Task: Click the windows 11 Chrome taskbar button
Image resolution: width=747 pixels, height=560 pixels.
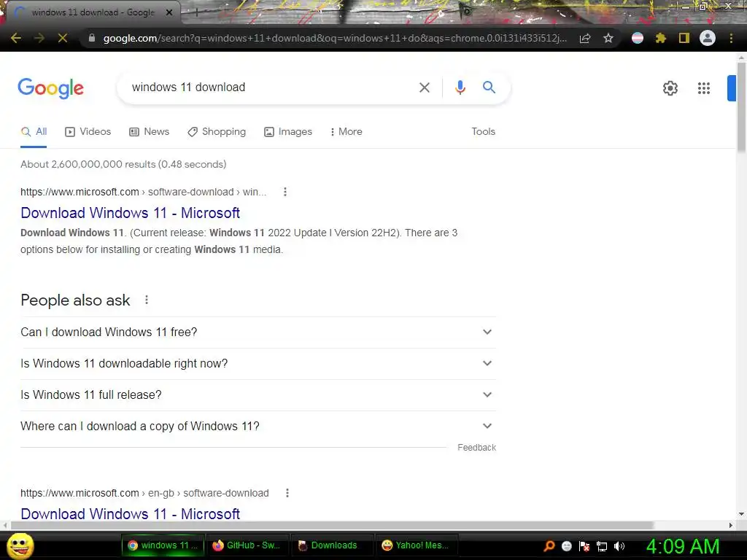Action: coord(163,545)
